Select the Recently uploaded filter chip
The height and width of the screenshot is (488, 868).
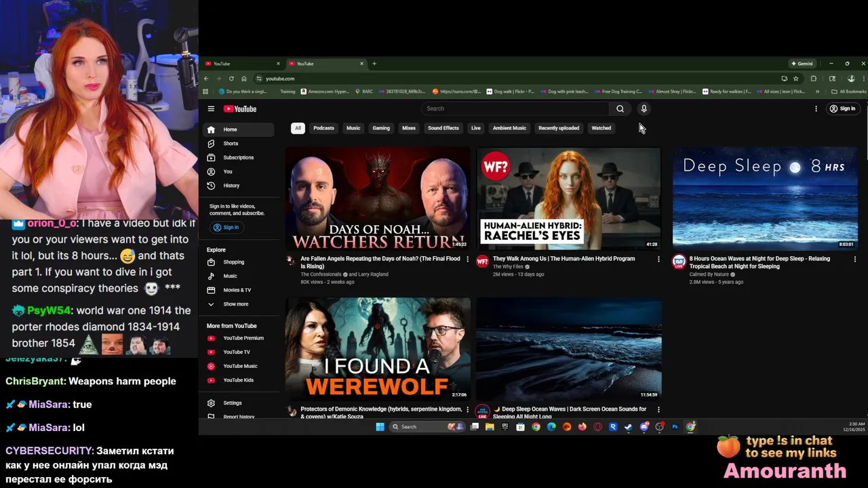coord(559,128)
